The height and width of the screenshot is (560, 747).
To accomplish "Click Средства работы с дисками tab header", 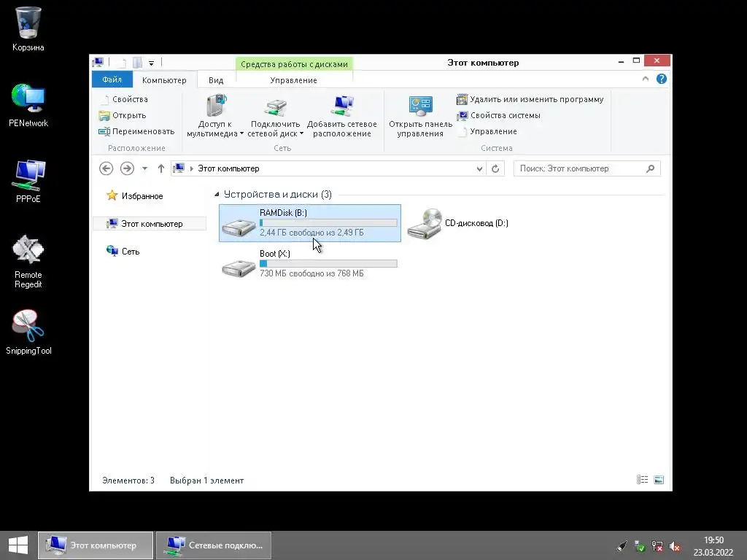I will point(294,64).
